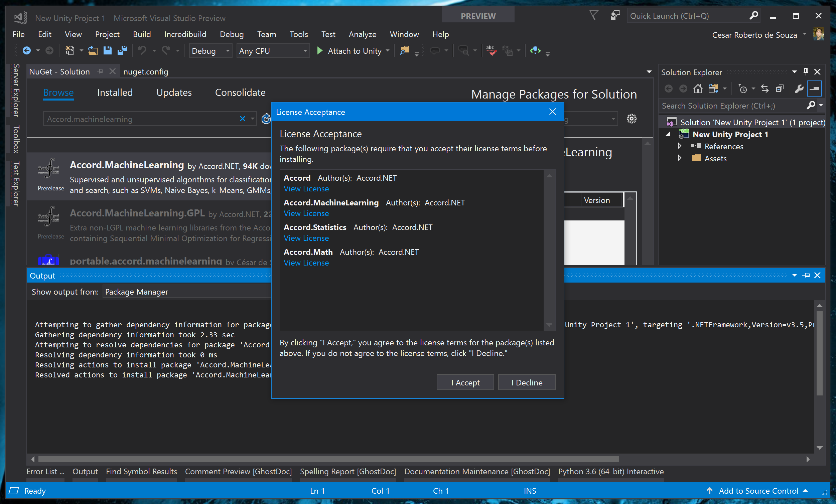Open the Error List bottom tab
Viewport: 836px width, 504px height.
[x=45, y=472]
